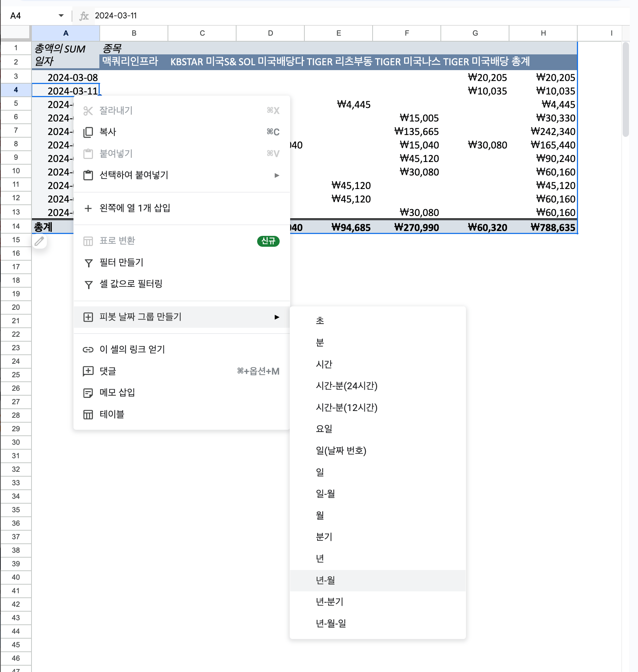Choose 복사 from the context menu
The height and width of the screenshot is (672, 638).
click(x=182, y=132)
